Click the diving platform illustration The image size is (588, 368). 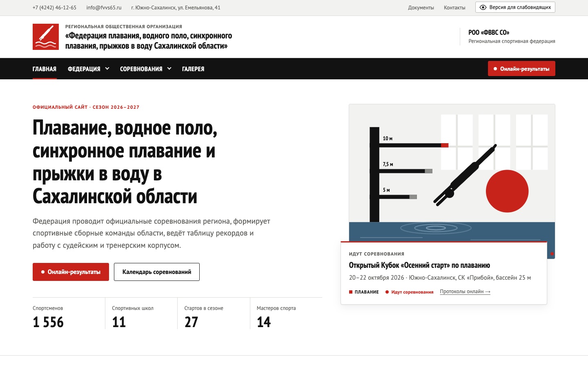pyautogui.click(x=452, y=181)
